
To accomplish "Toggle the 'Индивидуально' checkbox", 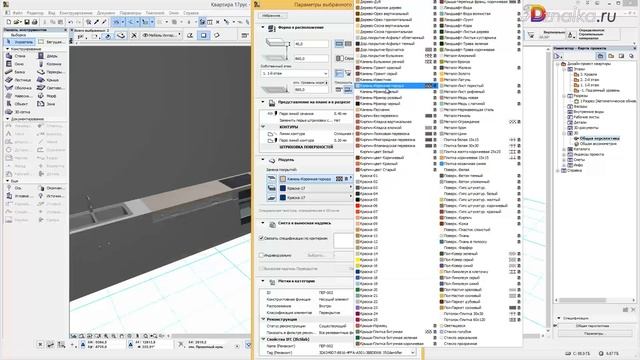I will (x=261, y=255).
